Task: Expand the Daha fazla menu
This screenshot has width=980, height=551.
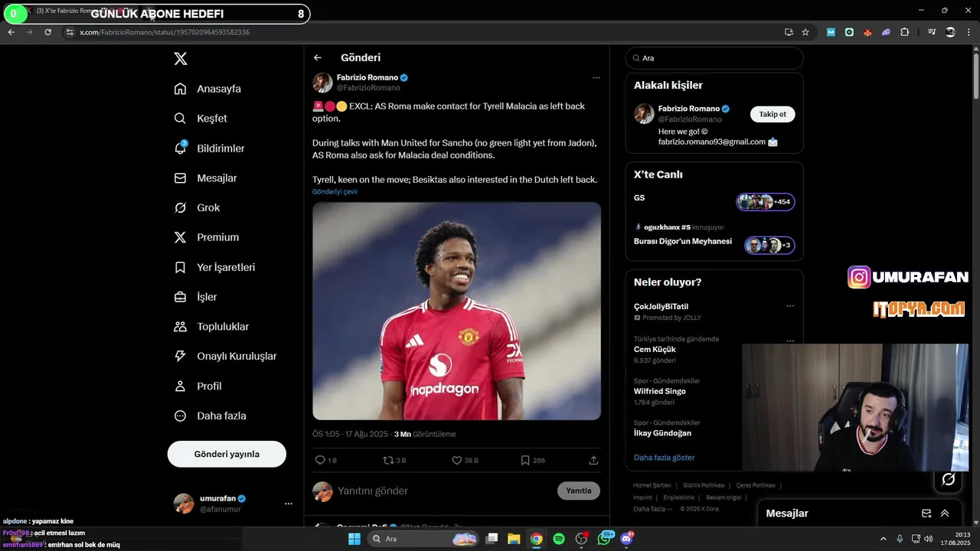Action: pyautogui.click(x=210, y=416)
